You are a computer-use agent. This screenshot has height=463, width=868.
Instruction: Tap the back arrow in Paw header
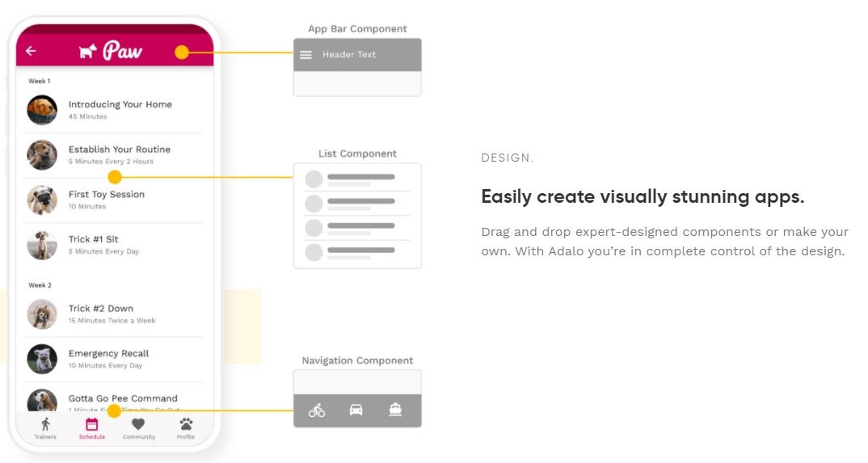coord(31,51)
